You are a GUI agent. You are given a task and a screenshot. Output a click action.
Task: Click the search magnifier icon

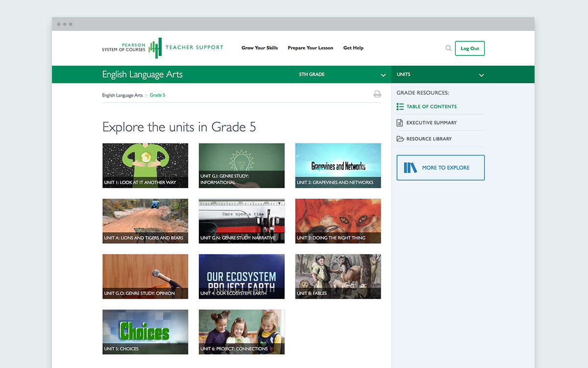tap(448, 48)
